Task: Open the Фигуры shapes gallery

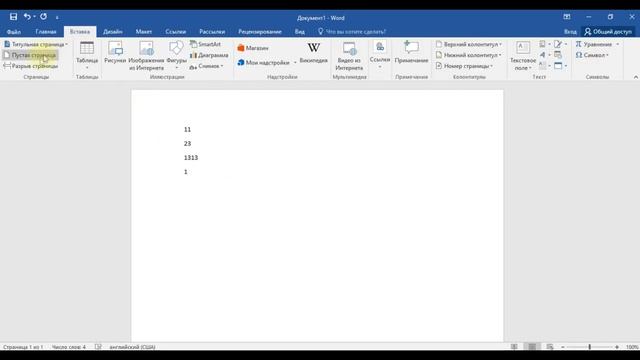Action: (x=176, y=55)
